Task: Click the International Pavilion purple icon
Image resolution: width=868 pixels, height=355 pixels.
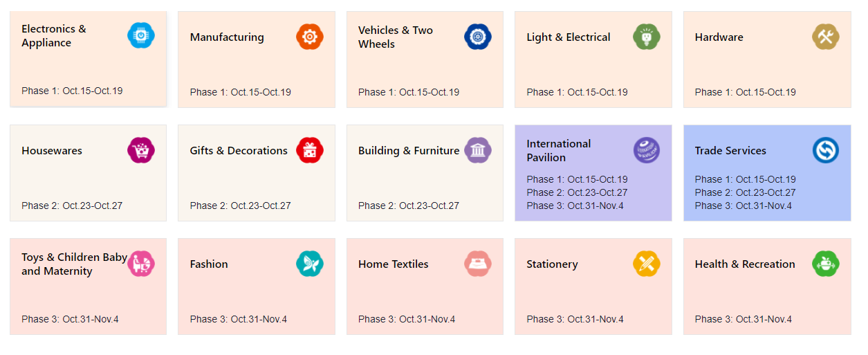Action: point(646,150)
